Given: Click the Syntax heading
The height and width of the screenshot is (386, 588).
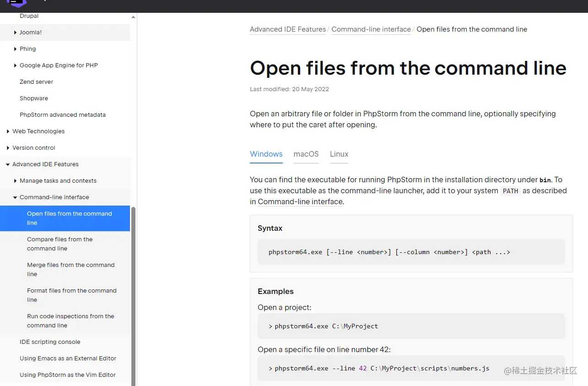Looking at the screenshot, I should pyautogui.click(x=270, y=228).
